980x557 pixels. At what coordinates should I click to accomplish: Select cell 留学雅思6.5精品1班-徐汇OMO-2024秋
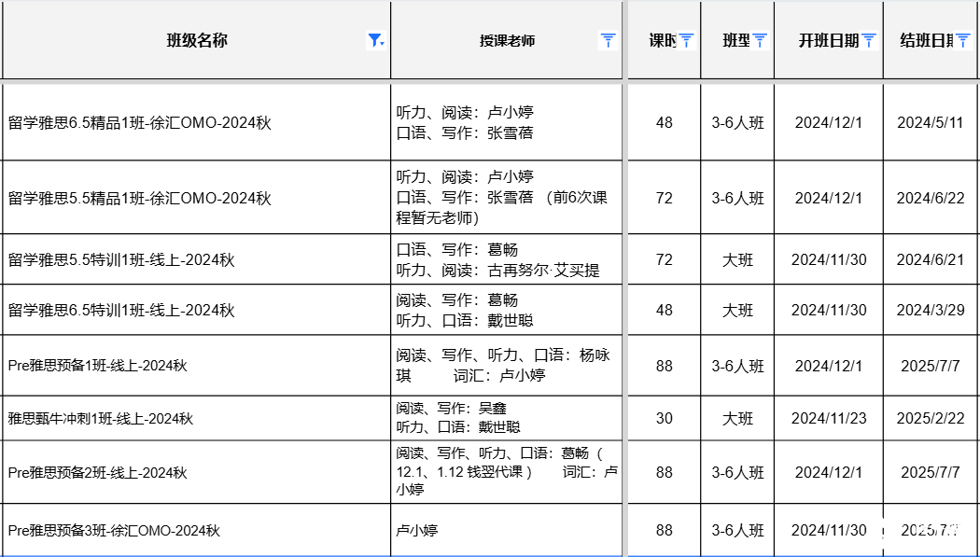197,122
